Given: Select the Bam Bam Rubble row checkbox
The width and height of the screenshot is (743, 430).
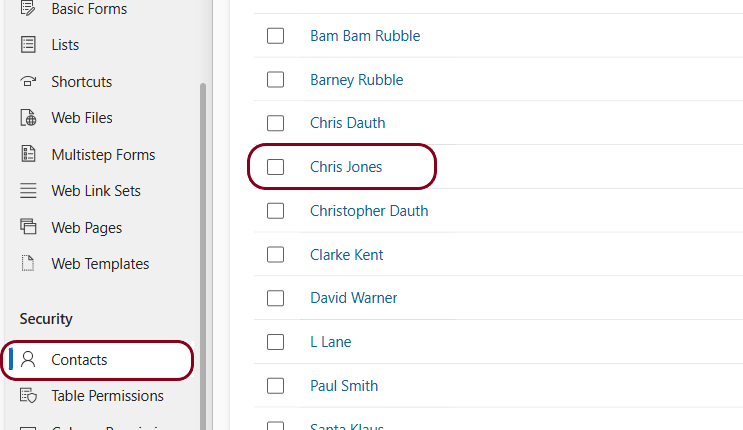Looking at the screenshot, I should point(275,36).
